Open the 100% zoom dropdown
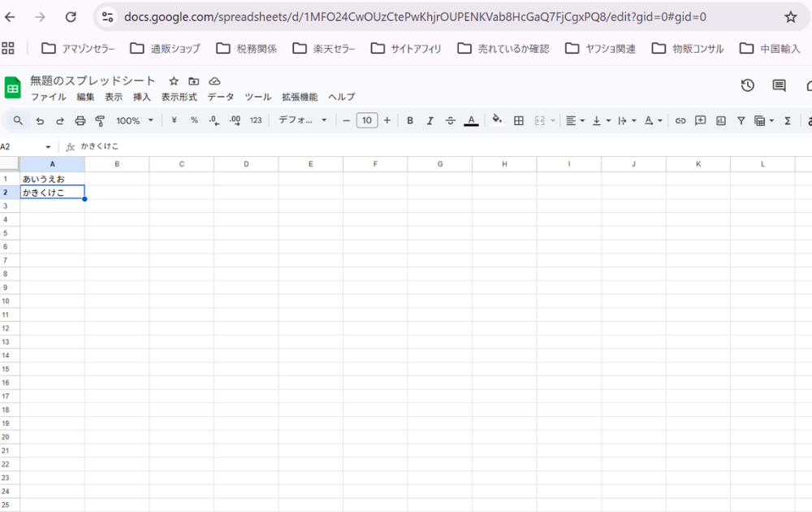This screenshot has height=512, width=812. pyautogui.click(x=134, y=120)
